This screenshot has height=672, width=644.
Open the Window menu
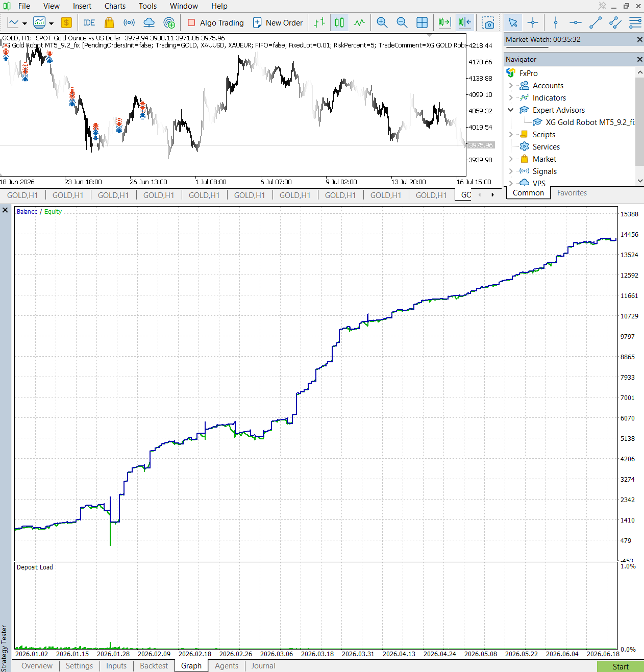(x=184, y=6)
